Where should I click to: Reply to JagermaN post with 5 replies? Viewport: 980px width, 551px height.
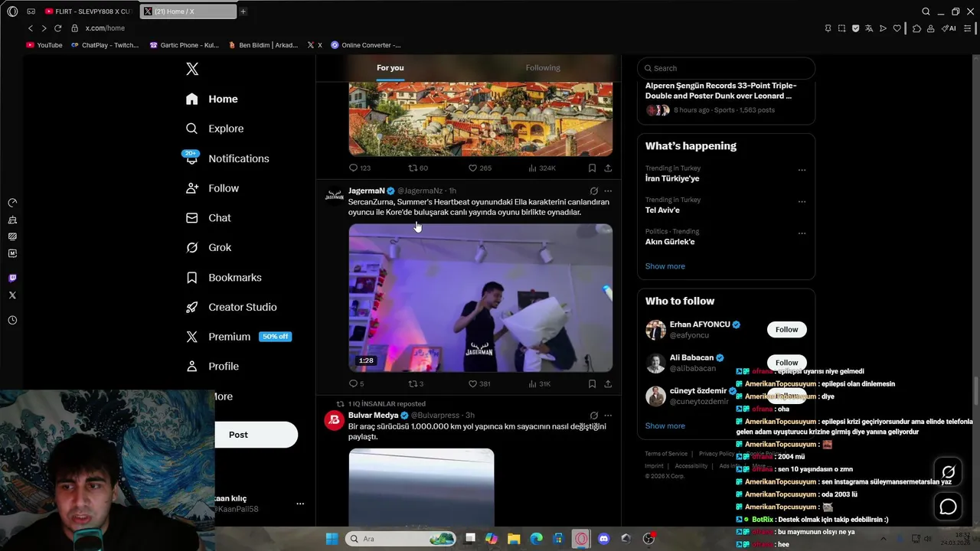point(356,383)
